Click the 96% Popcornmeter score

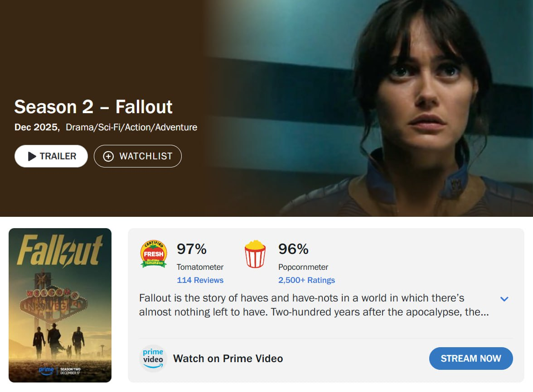[293, 249]
